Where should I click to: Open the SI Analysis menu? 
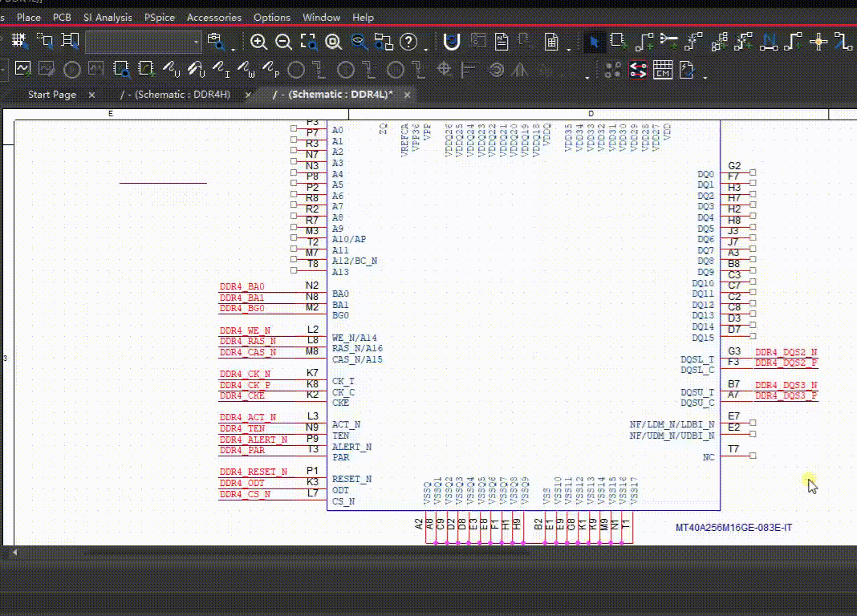(x=108, y=18)
